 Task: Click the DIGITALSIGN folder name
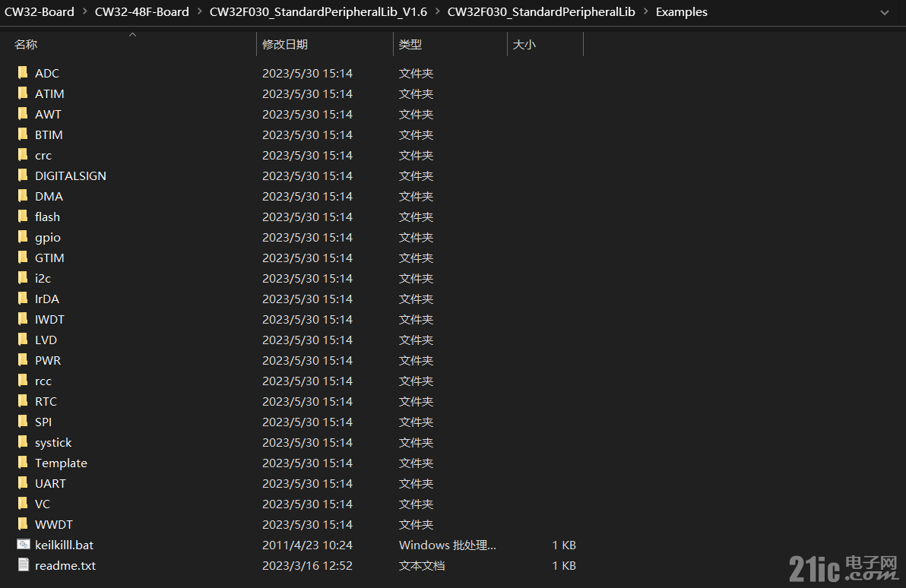71,175
